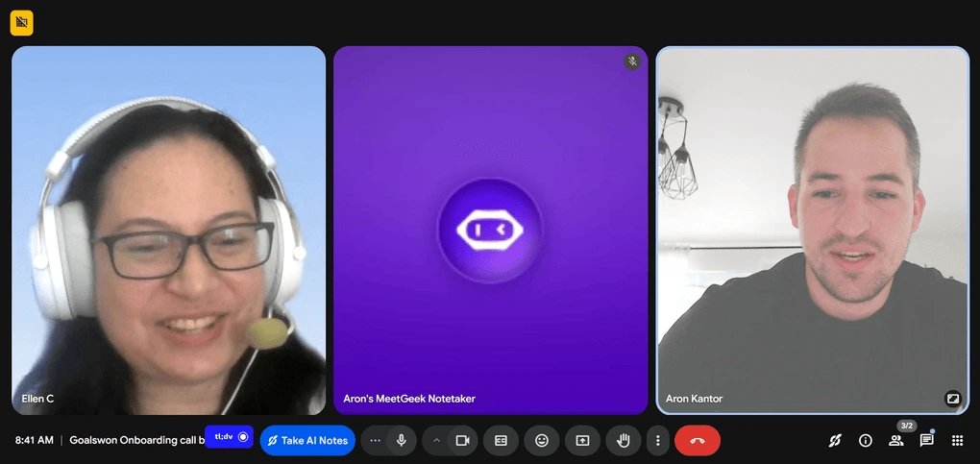Viewport: 980px width, 464px height.
Task: Expand video settings chevron arrow
Action: [436, 440]
